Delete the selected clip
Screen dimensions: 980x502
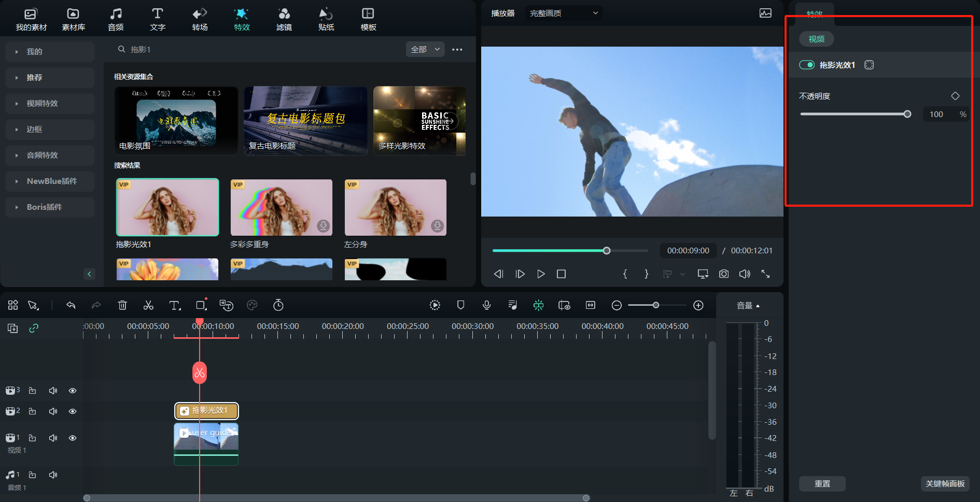[122, 305]
